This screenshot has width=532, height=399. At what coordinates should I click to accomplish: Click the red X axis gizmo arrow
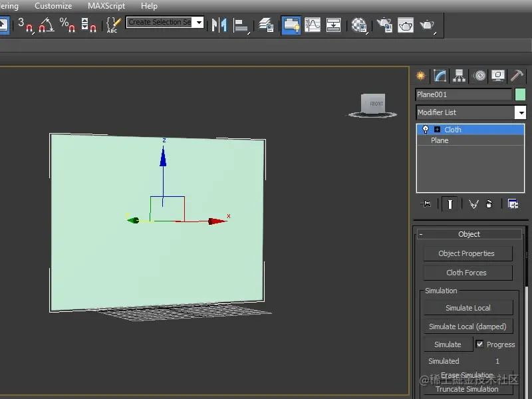click(217, 221)
